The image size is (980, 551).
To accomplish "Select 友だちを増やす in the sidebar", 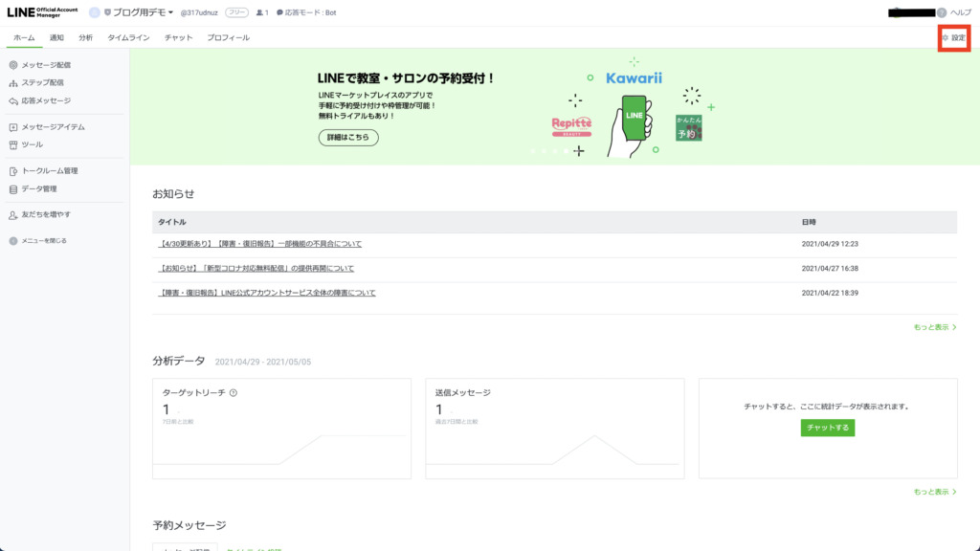I will (45, 214).
